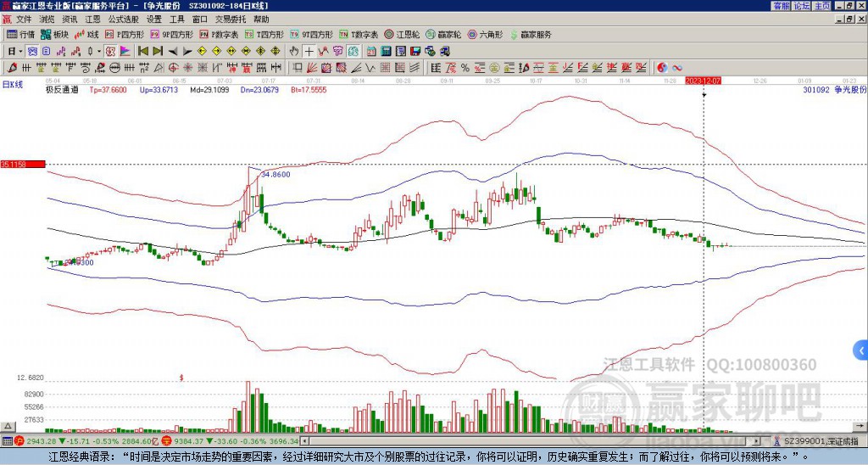The image size is (868, 465).
Task: Toggle the crosshair cursor tool
Action: [x=309, y=52]
